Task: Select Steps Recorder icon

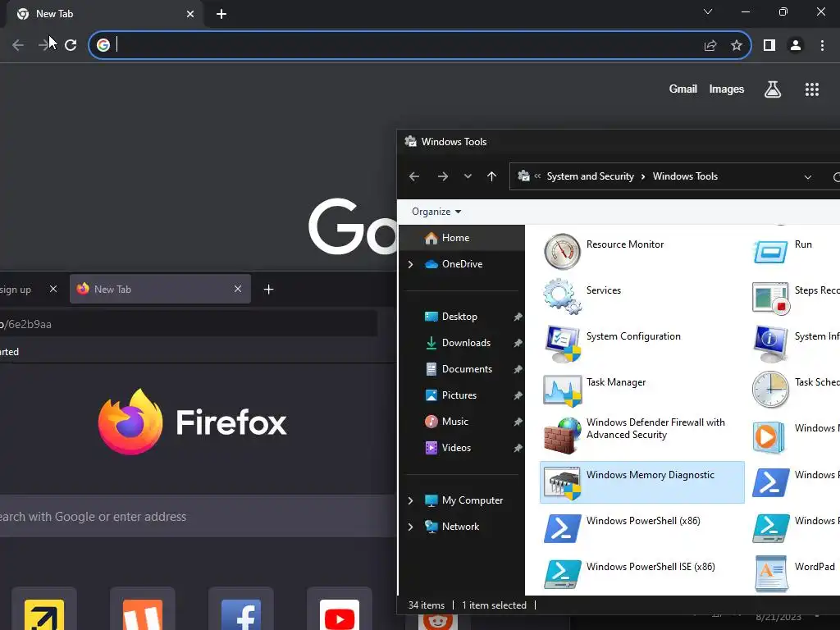Action: click(771, 298)
